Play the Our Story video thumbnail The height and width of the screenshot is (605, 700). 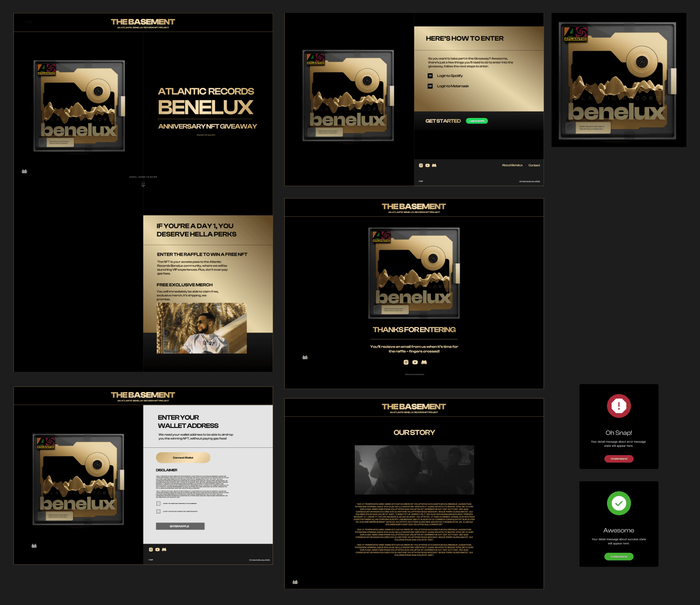[x=414, y=470]
